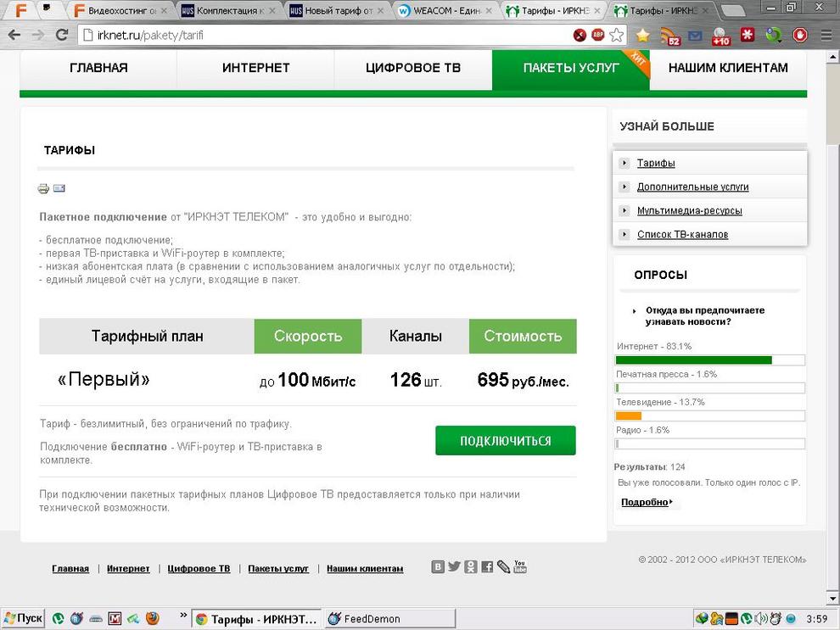Switch to FeedDemon in the taskbar
The image size is (840, 630).
[390, 619]
